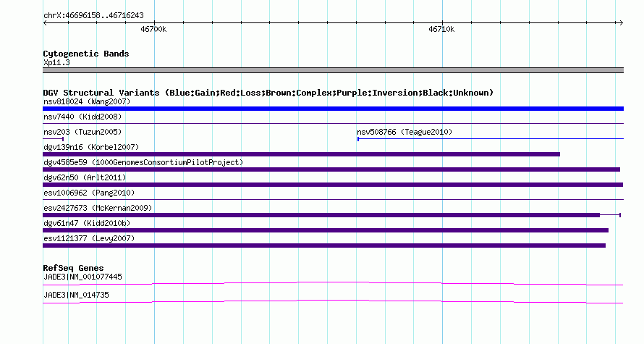Open the dgv4585e59 1000GenomesConsortiumPilotProject label
This screenshot has height=344, width=644.
pyautogui.click(x=143, y=162)
